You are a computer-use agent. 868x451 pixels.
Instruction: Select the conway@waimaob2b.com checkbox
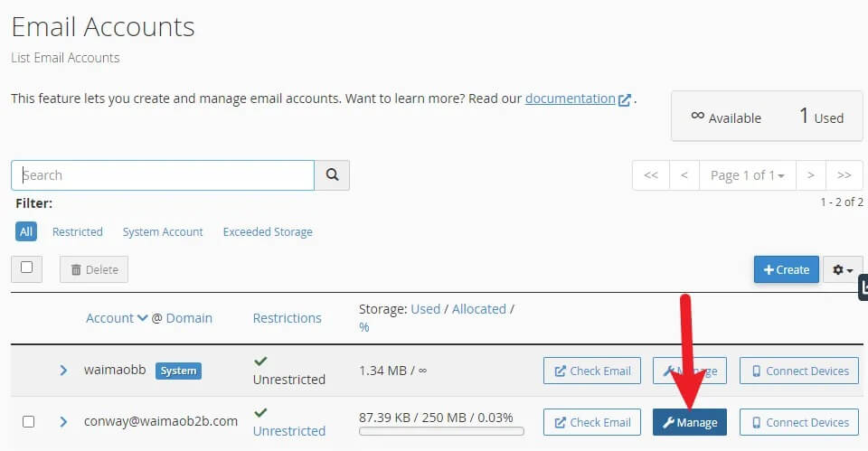(28, 421)
